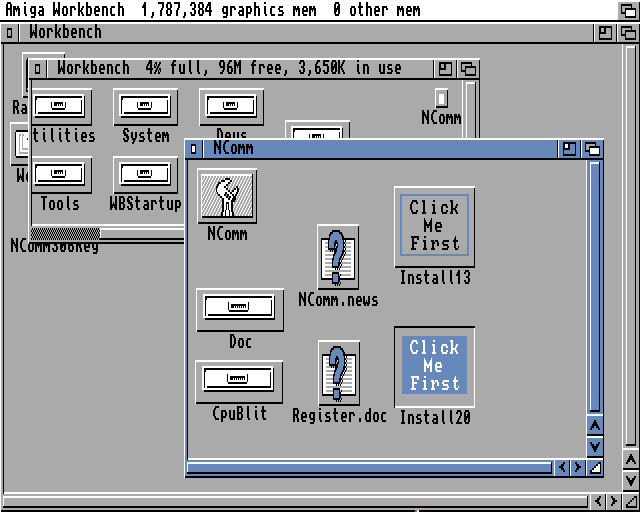This screenshot has height=512, width=640.
Task: Click the main Workbench window depth gadget
Action: (x=628, y=33)
